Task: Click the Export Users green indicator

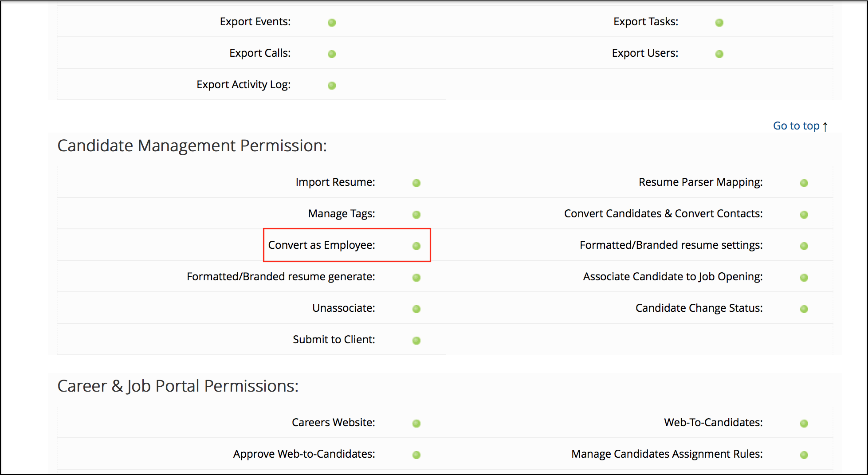Action: coord(719,54)
